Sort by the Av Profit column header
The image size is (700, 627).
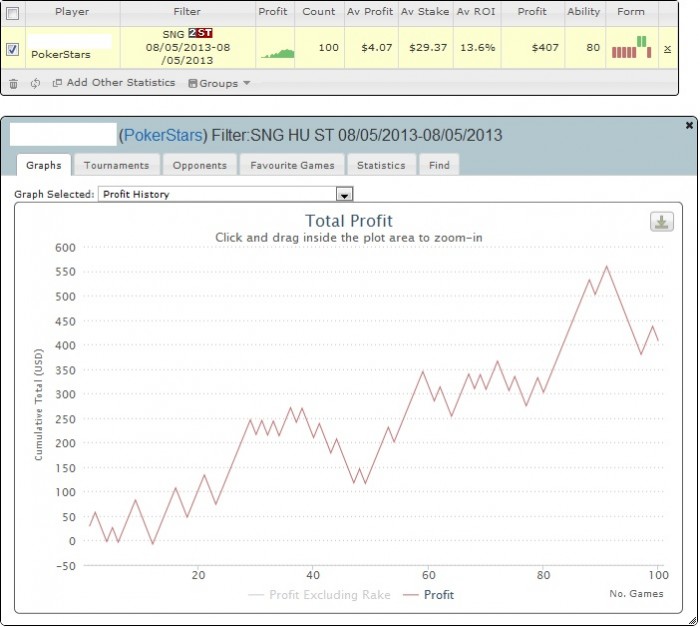(370, 12)
